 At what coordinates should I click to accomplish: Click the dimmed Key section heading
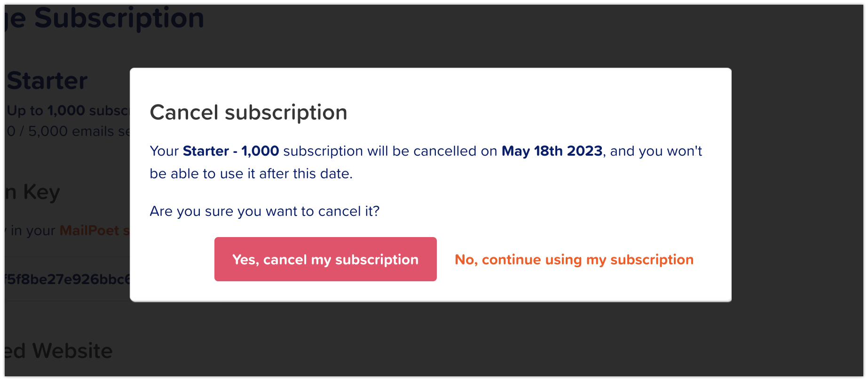click(x=33, y=192)
